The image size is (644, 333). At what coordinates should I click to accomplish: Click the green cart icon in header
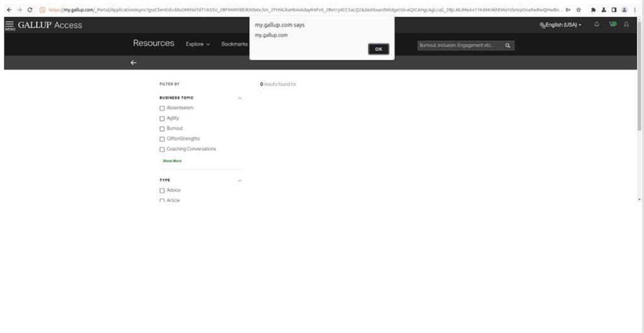612,25
